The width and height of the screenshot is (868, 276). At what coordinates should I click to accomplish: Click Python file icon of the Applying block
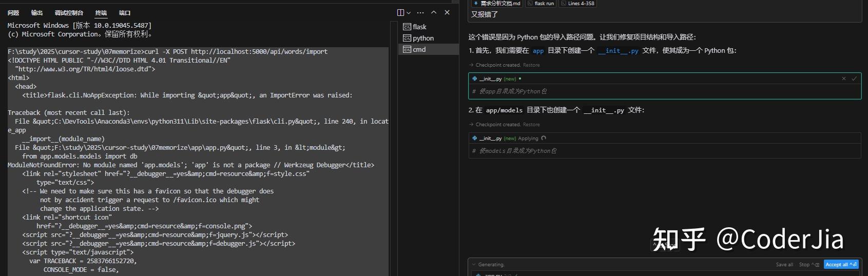click(x=475, y=139)
